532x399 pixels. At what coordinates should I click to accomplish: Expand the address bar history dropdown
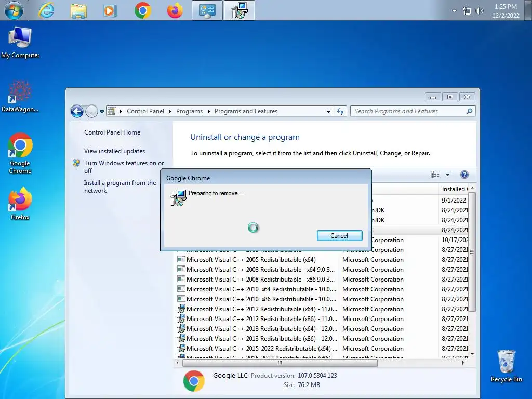[x=328, y=111]
